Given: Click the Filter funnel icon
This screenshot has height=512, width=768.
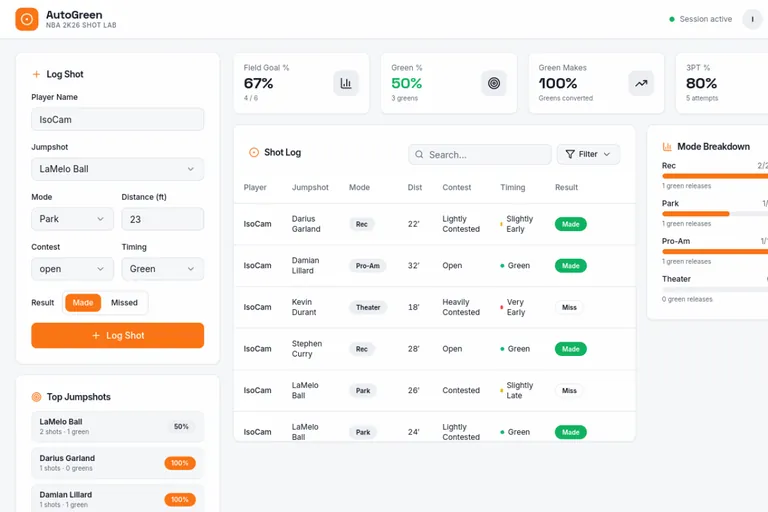Looking at the screenshot, I should point(570,154).
